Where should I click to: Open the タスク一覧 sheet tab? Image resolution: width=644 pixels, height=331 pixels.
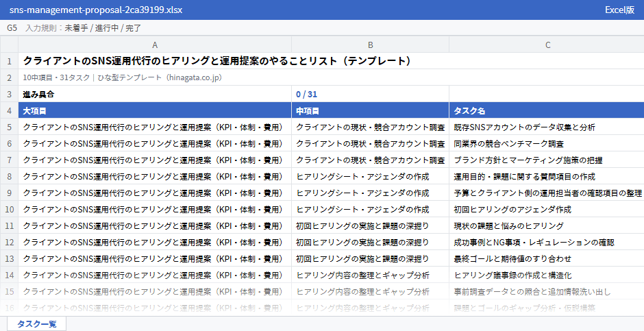[36, 323]
